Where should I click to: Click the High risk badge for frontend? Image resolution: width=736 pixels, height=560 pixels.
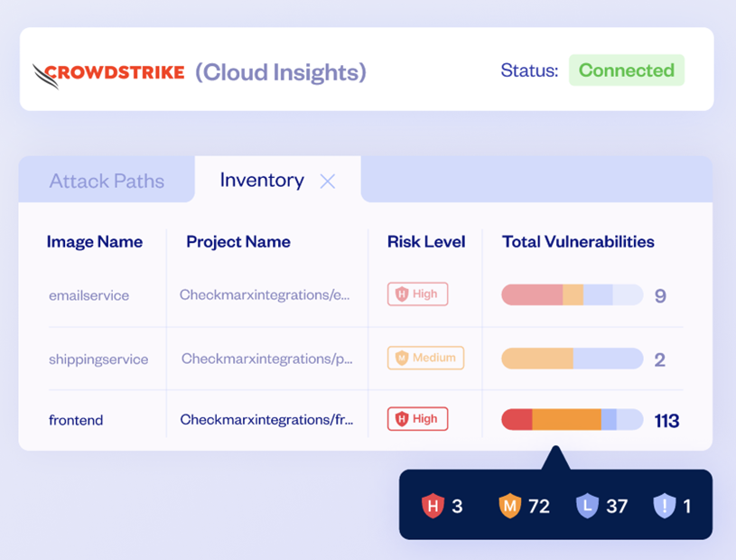coord(417,418)
